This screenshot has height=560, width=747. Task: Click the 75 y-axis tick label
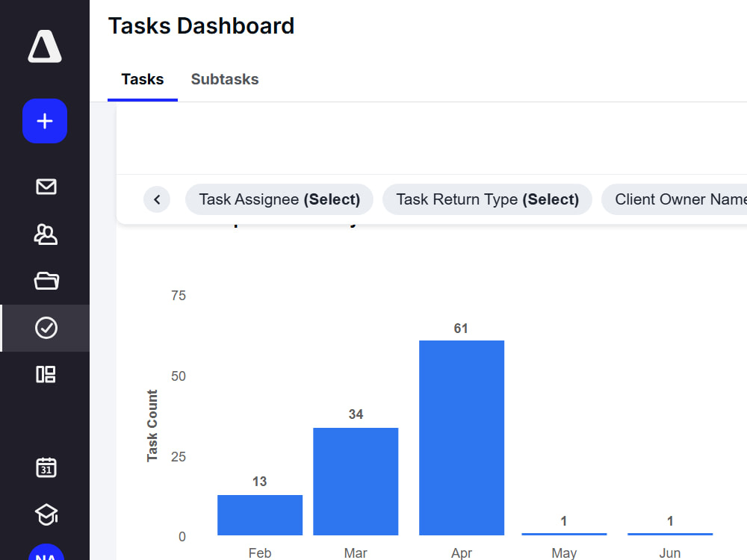[179, 296]
